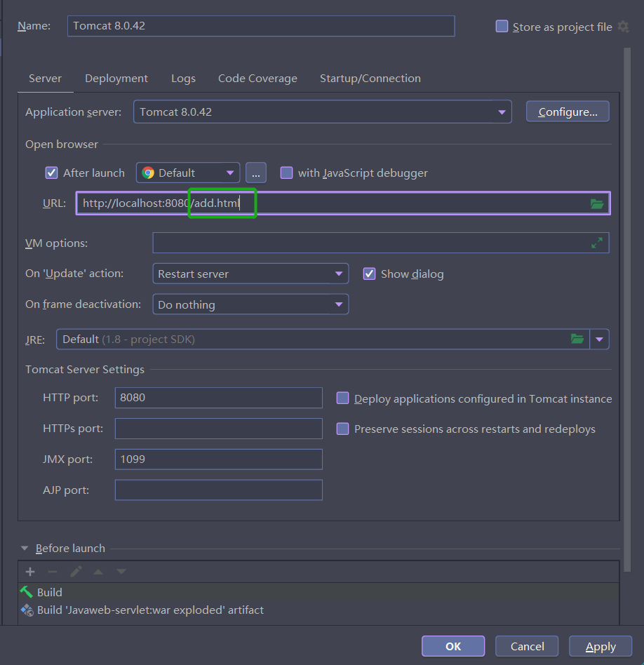
Task: Open the Startup/Connection tab
Action: [x=370, y=79]
